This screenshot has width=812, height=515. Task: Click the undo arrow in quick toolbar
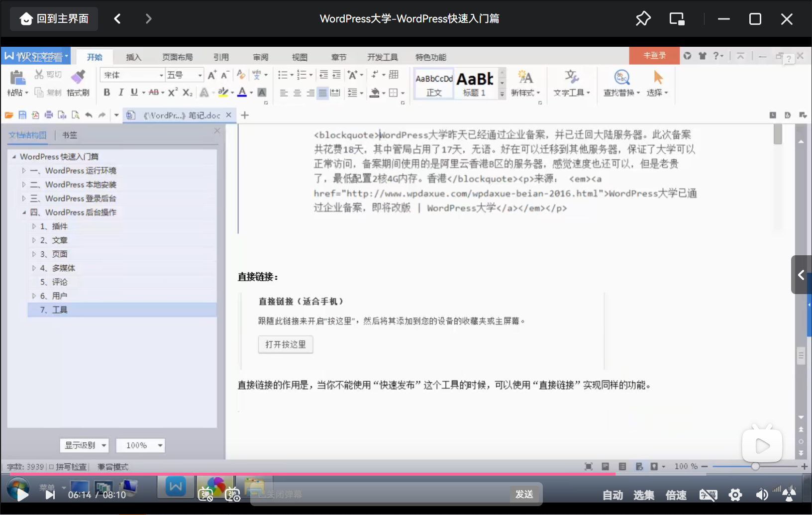click(x=89, y=115)
